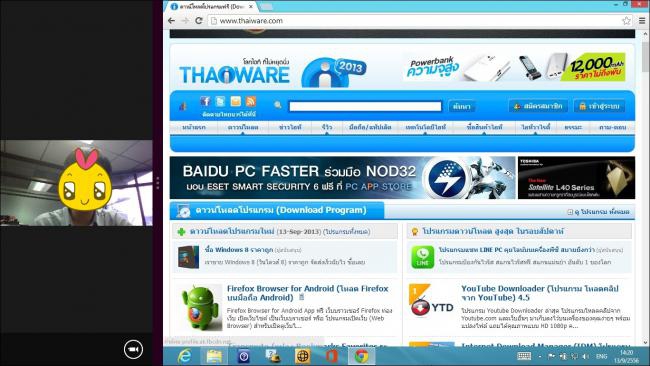Open the review navigation tab
Image resolution: width=650 pixels, height=366 pixels.
[x=327, y=127]
